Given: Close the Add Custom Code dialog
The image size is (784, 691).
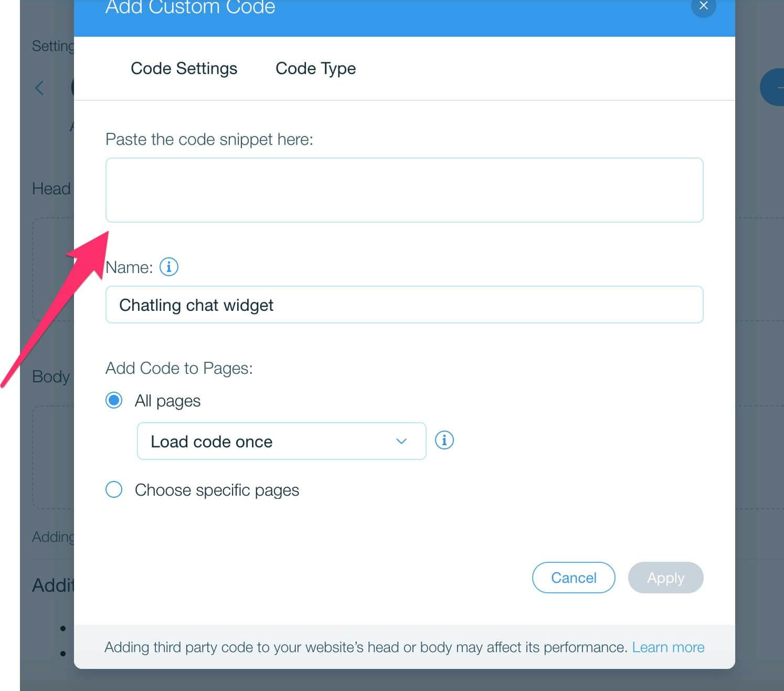Looking at the screenshot, I should [703, 6].
